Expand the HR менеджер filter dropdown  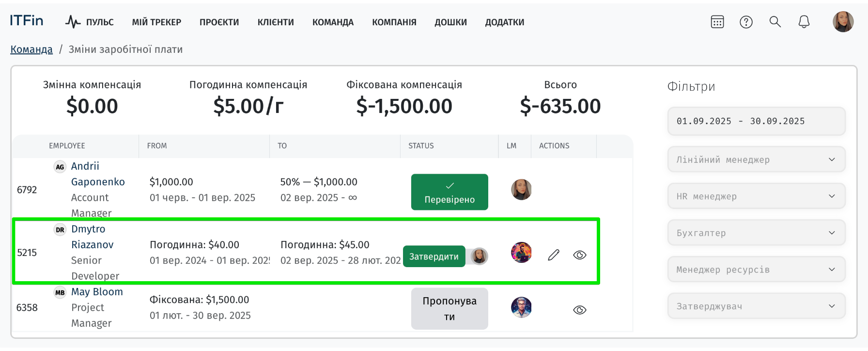click(757, 196)
